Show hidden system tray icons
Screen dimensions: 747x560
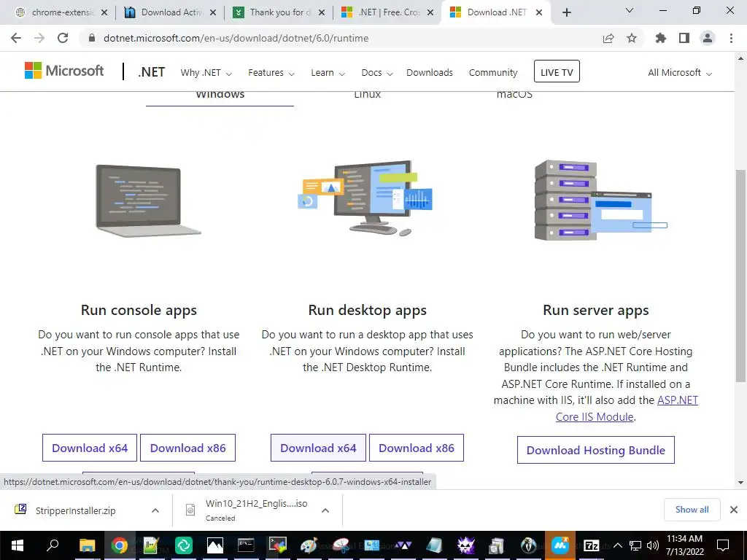click(617, 545)
